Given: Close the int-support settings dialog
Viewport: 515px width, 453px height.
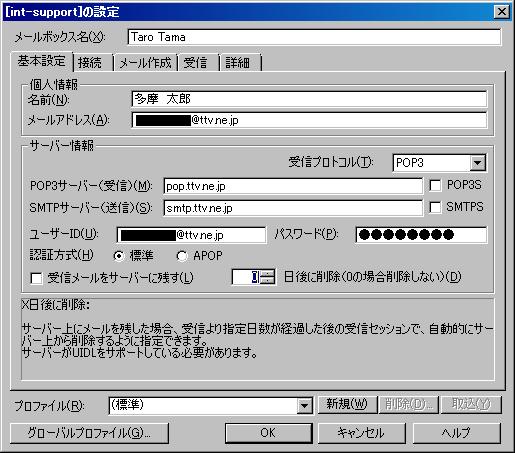Looking at the screenshot, I should 501,12.
